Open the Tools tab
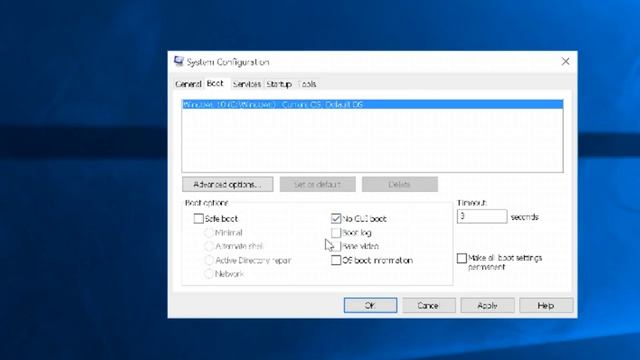 click(307, 84)
